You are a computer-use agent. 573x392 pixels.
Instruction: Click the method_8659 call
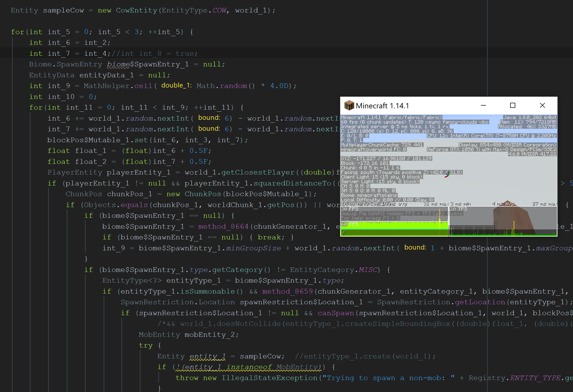288,291
